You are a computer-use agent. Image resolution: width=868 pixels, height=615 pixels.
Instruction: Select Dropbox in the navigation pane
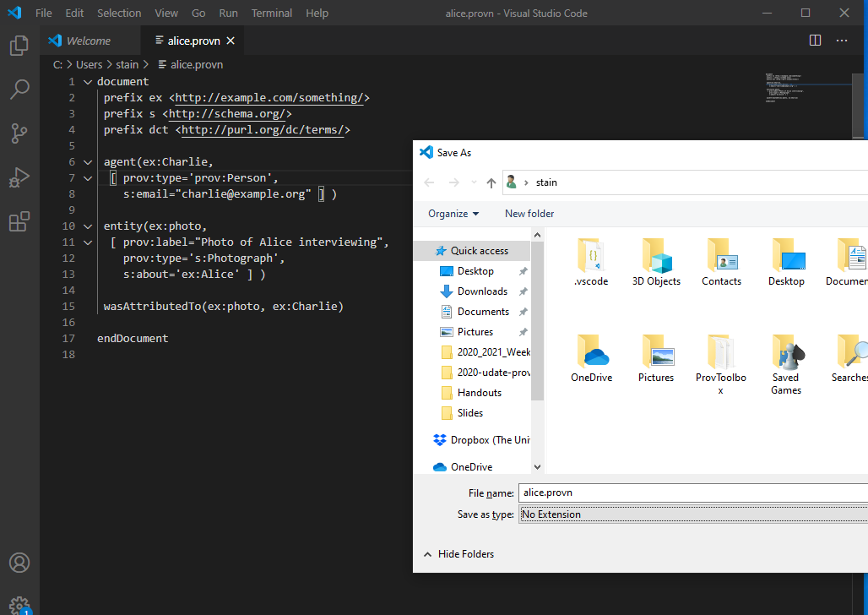481,440
